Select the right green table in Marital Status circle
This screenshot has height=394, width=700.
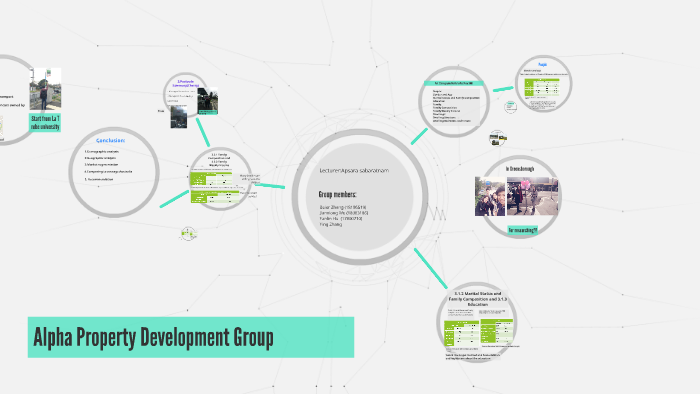coord(496,331)
